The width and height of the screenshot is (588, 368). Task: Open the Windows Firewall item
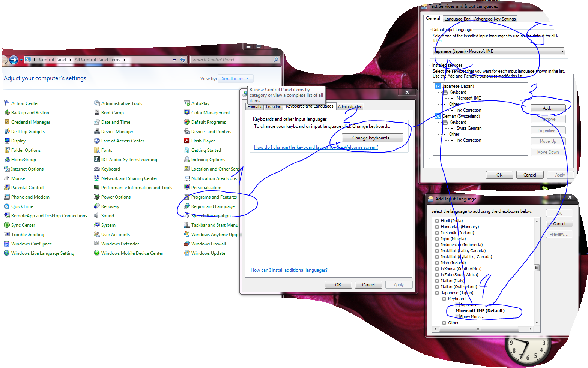coord(209,244)
